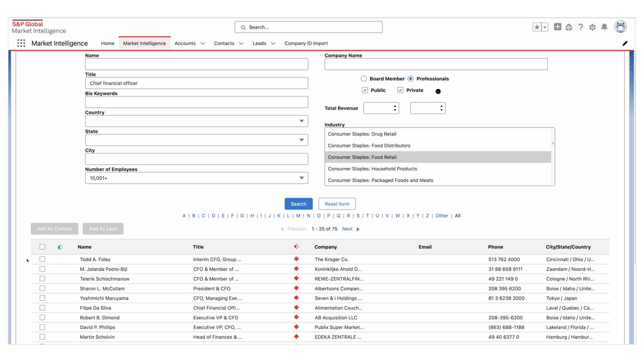Select Consumer Staples: Household Products industry
The height and width of the screenshot is (362, 644).
pyautogui.click(x=438, y=169)
